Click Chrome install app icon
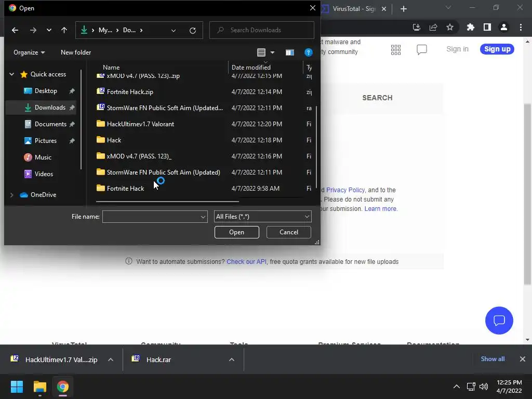Viewport: 532px width, 399px height. (417, 27)
